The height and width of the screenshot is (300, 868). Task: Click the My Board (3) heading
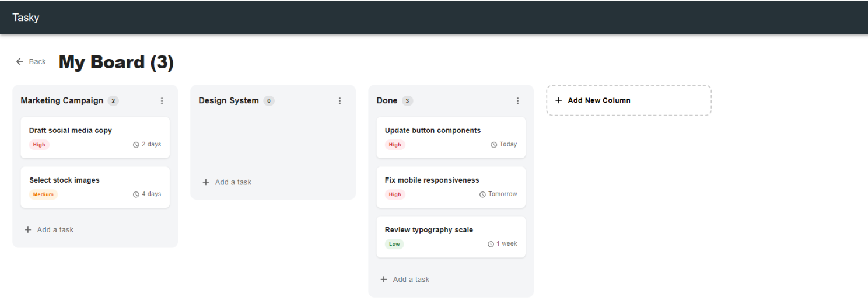(x=116, y=62)
